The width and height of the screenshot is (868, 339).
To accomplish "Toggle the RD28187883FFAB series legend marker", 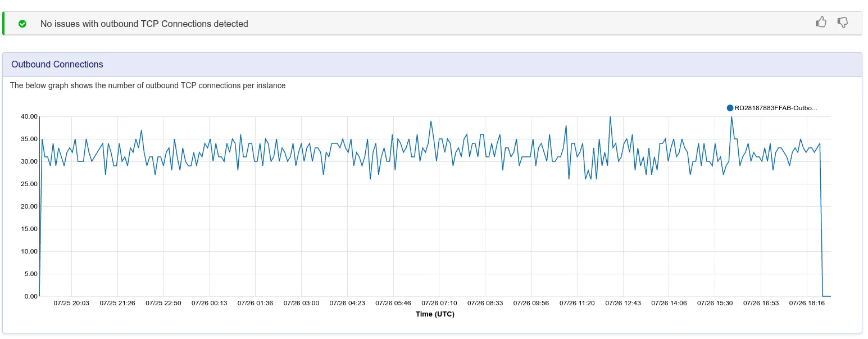I will coord(730,108).
